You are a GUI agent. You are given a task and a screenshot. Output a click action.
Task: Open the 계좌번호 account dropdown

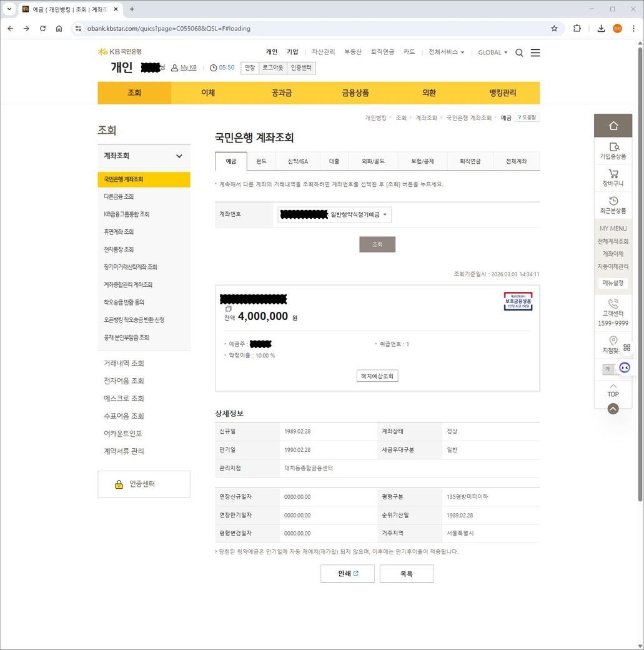[x=334, y=214]
